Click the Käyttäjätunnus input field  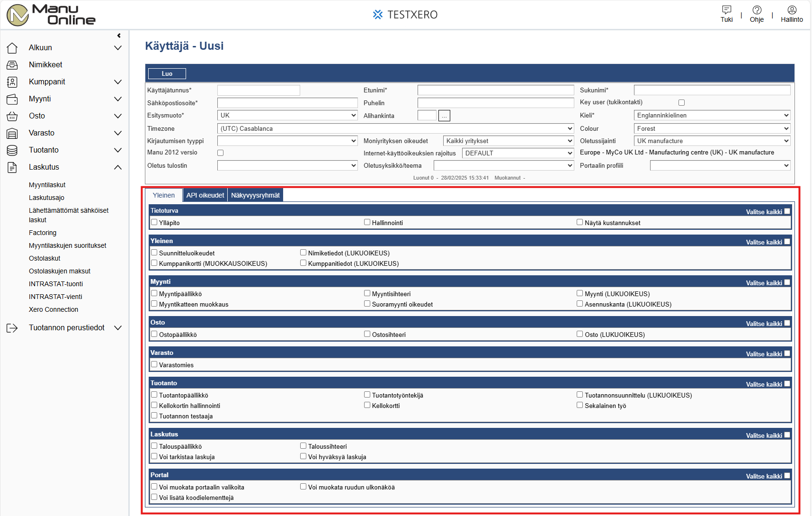pyautogui.click(x=259, y=90)
